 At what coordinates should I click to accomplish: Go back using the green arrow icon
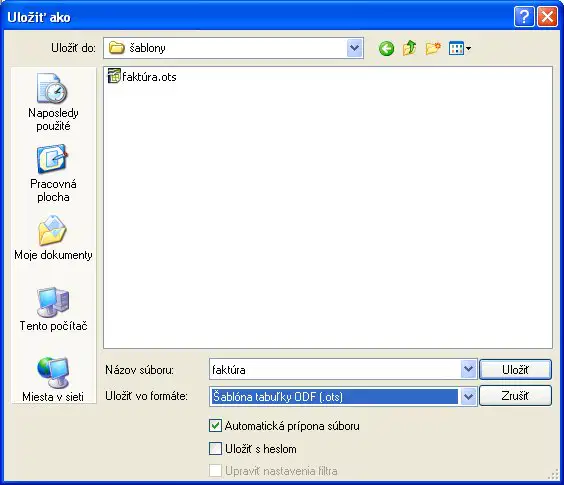(x=386, y=48)
